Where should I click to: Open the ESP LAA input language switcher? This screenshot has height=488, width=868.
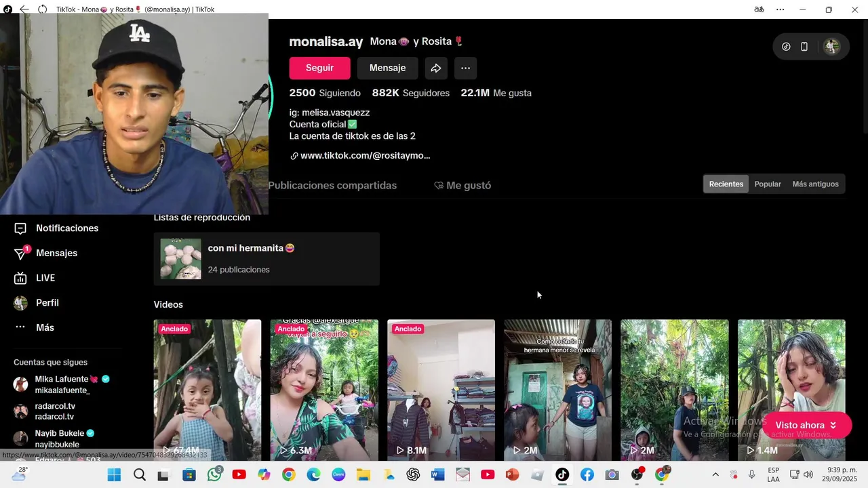(774, 475)
